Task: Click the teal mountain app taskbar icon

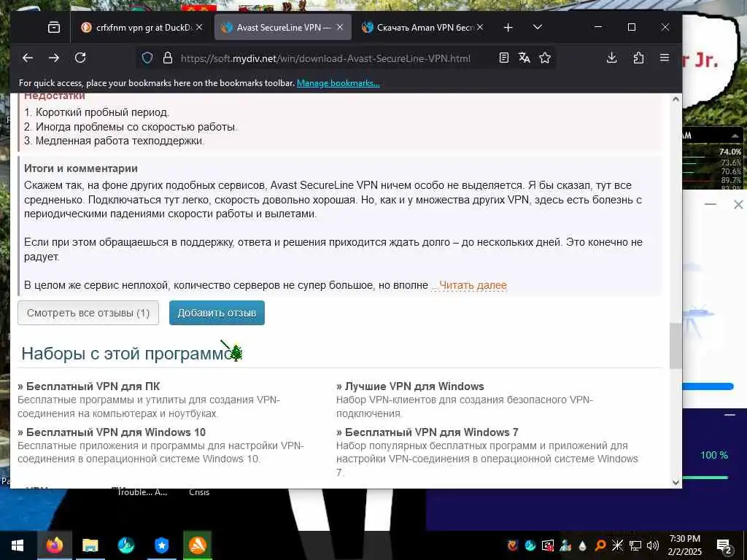Action: tap(125, 545)
